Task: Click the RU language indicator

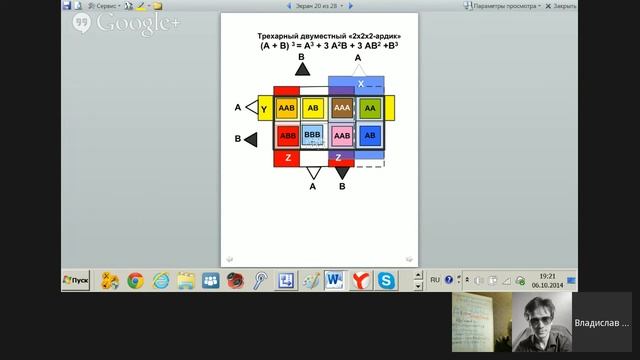Action: tap(435, 280)
